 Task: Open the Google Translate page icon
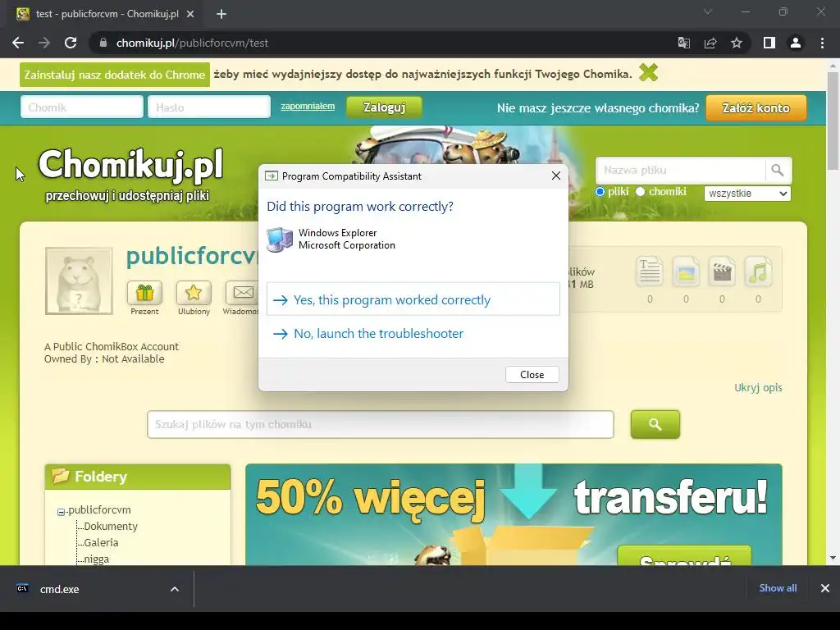683,43
